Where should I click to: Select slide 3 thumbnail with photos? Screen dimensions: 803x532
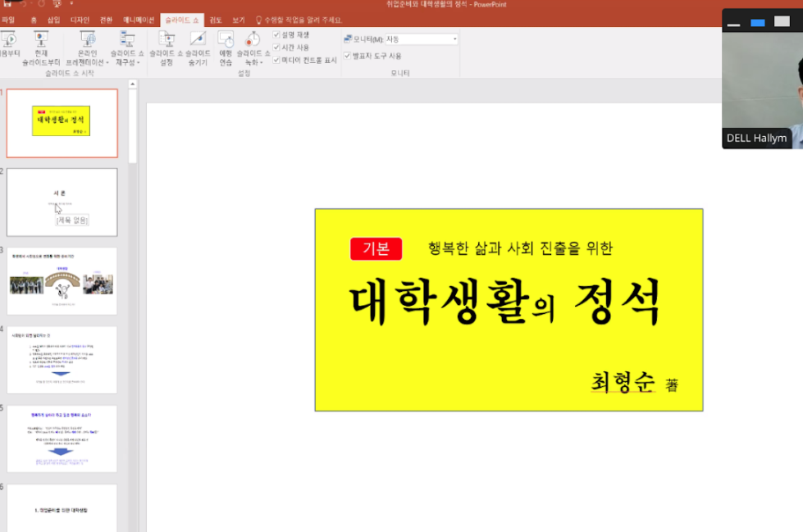(62, 281)
